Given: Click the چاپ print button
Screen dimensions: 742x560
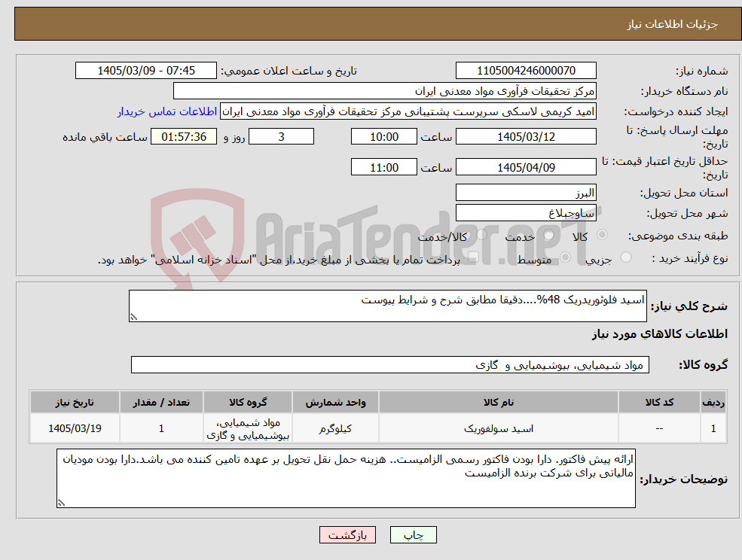Looking at the screenshot, I should coord(413,535).
